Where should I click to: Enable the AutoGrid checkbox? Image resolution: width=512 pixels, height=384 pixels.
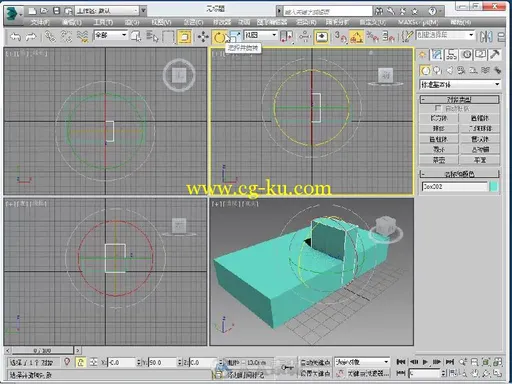point(438,109)
